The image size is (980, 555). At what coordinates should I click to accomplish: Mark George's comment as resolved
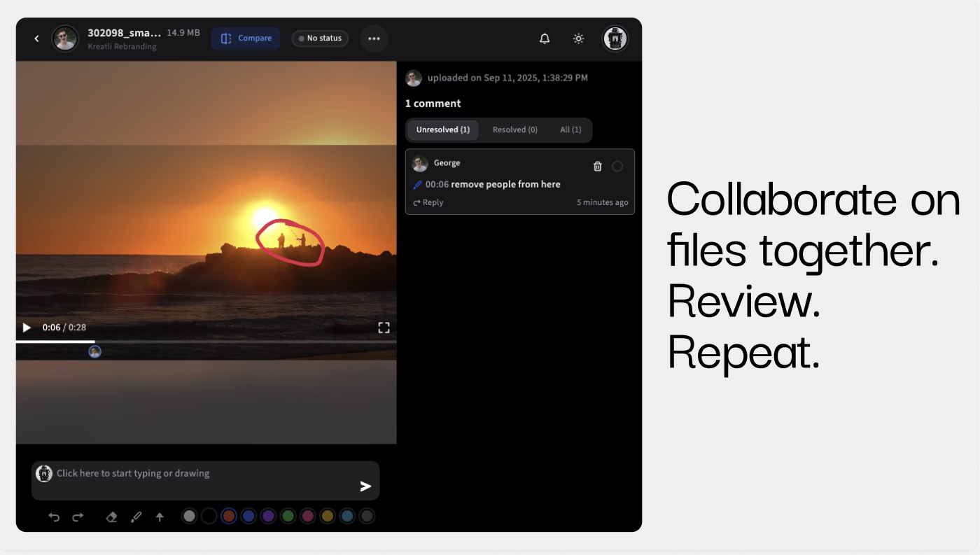(617, 166)
